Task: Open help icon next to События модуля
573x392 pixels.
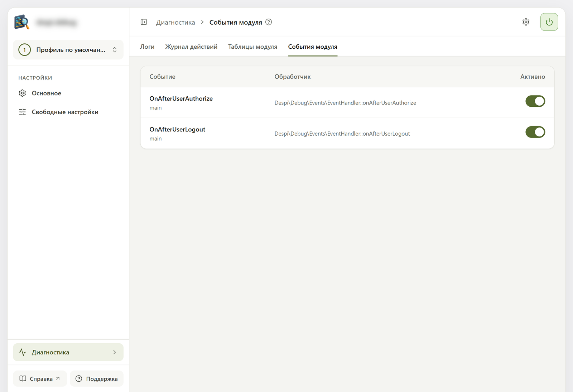Action: tap(269, 22)
